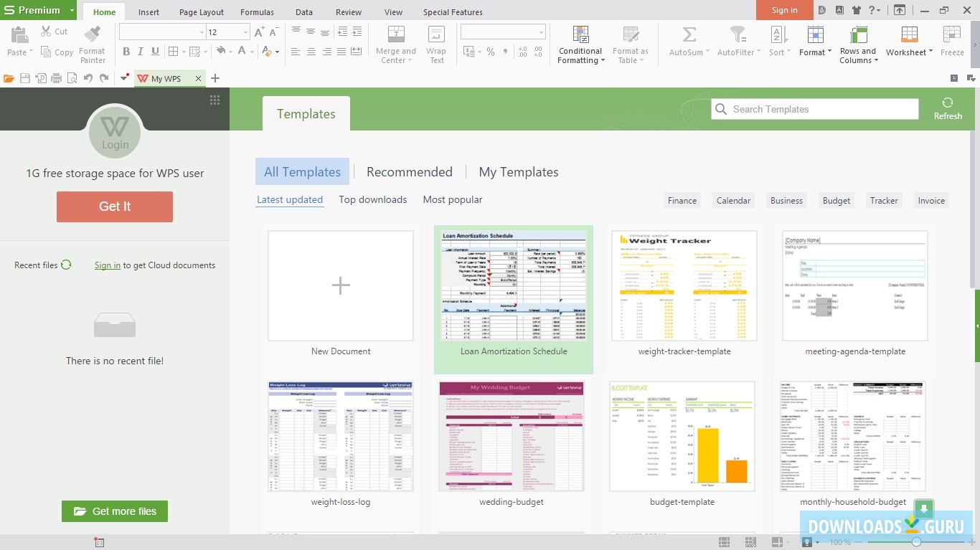Toggle italic formatting
This screenshot has width=980, height=550.
142,52
